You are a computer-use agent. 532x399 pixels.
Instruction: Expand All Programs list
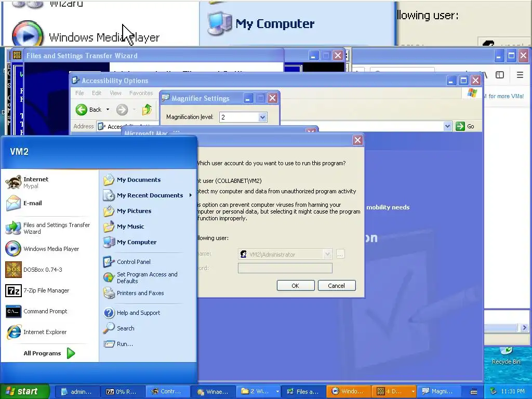tap(49, 353)
